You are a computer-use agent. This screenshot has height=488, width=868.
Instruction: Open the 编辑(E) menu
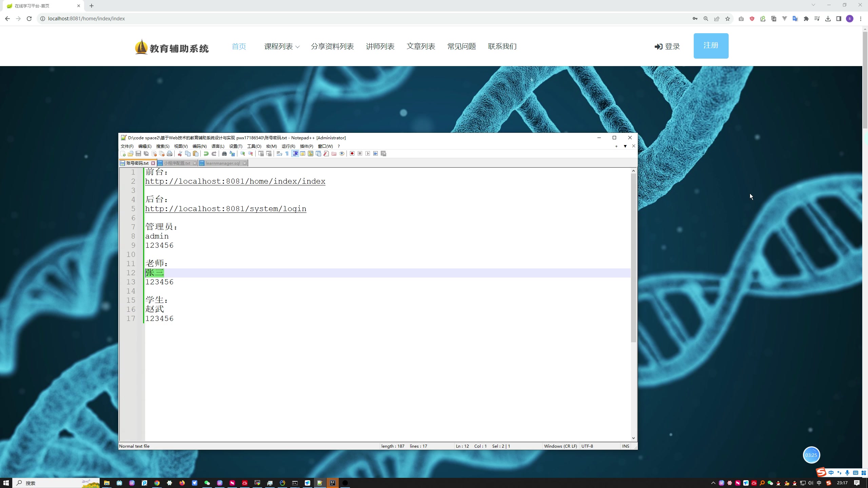tap(145, 146)
